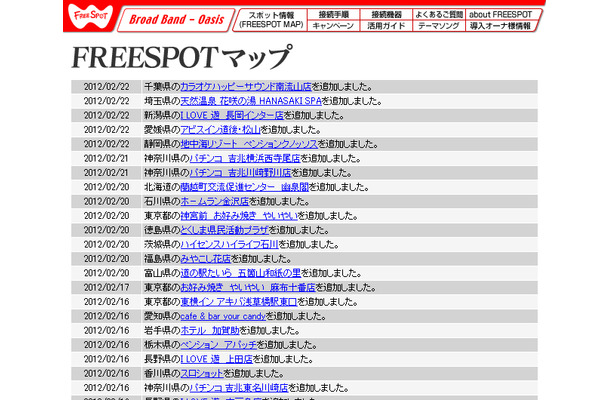The image size is (610, 400).
Task: Open カラオケハッピーサウンド南流山店 link
Action: tap(246, 86)
